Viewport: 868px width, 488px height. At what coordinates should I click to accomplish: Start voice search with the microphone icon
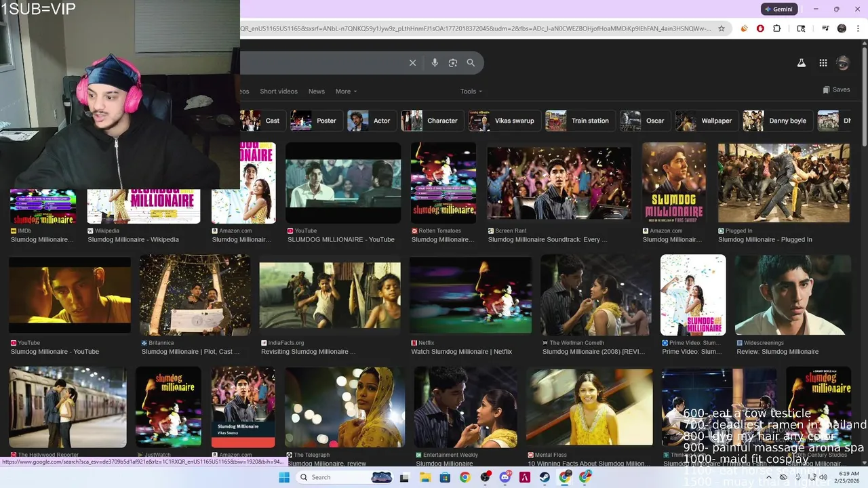click(435, 63)
